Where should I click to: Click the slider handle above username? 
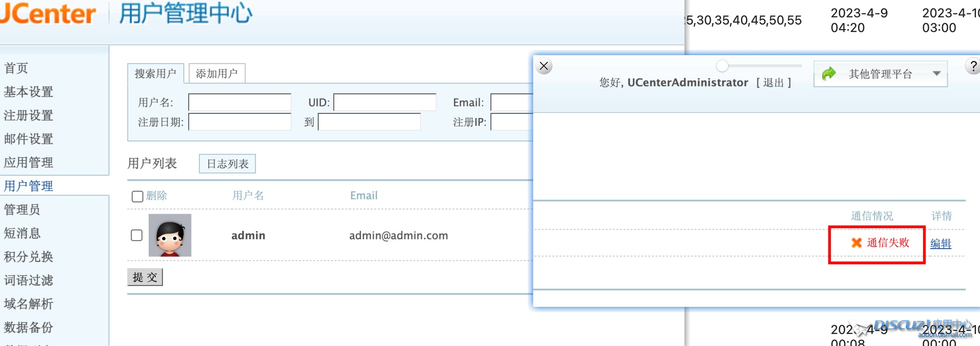pos(722,66)
